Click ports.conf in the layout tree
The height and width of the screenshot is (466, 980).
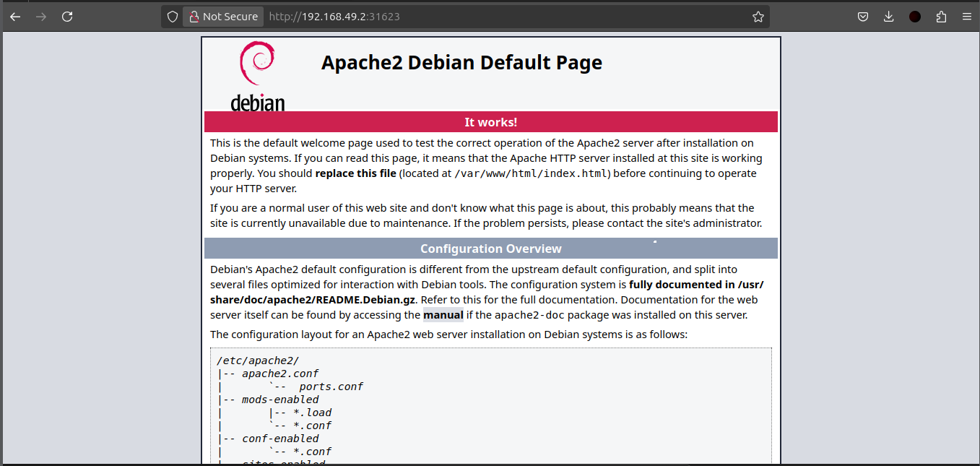tap(331, 387)
